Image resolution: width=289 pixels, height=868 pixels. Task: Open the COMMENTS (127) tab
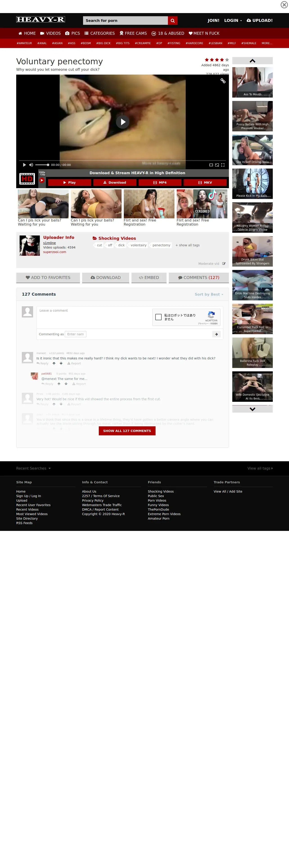[x=199, y=278]
